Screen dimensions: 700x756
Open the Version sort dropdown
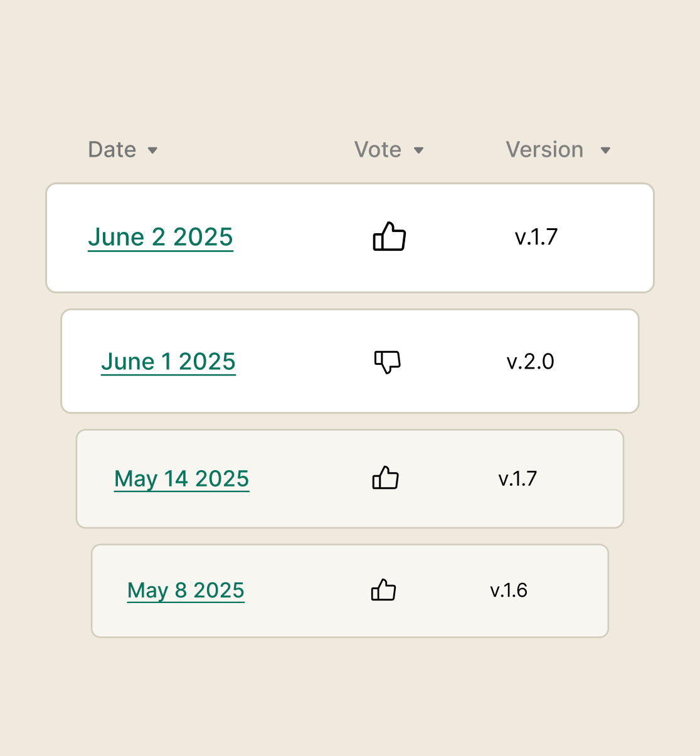[x=605, y=150]
